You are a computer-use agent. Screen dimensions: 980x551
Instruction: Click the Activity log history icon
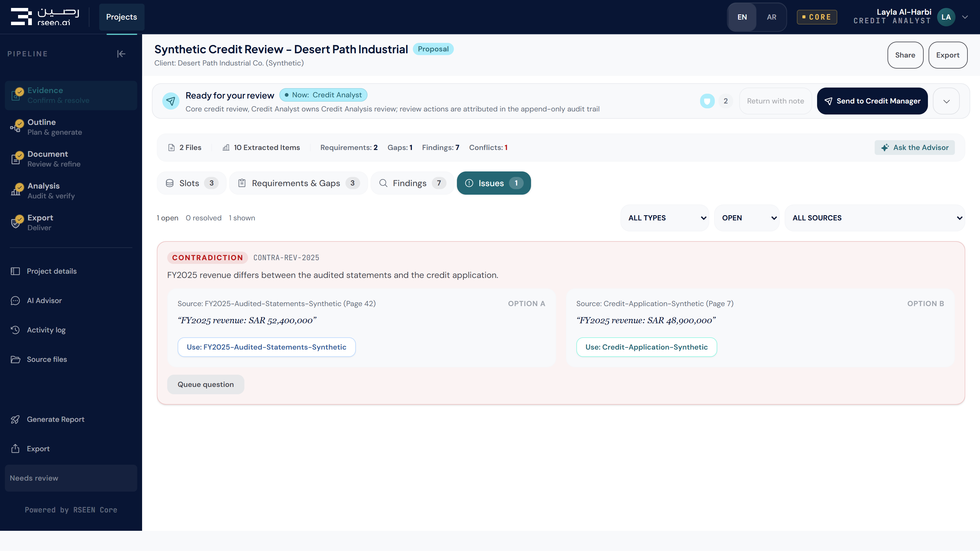[x=15, y=330]
